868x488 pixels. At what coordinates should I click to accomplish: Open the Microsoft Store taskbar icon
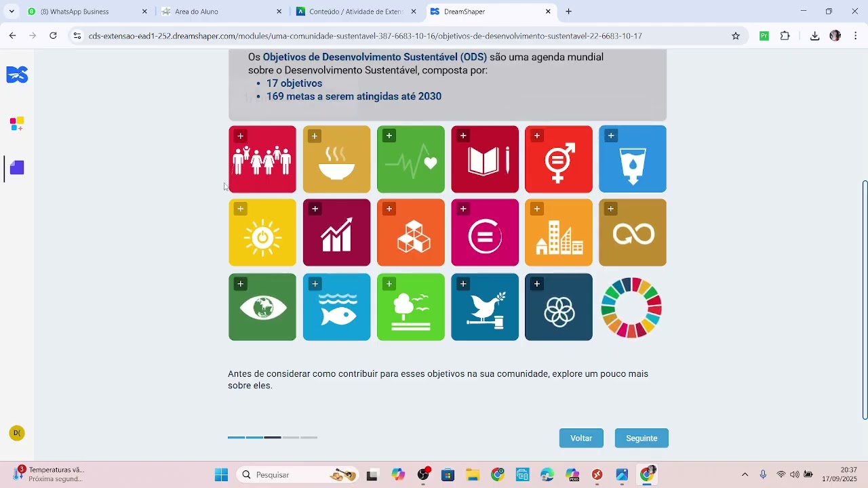(448, 474)
